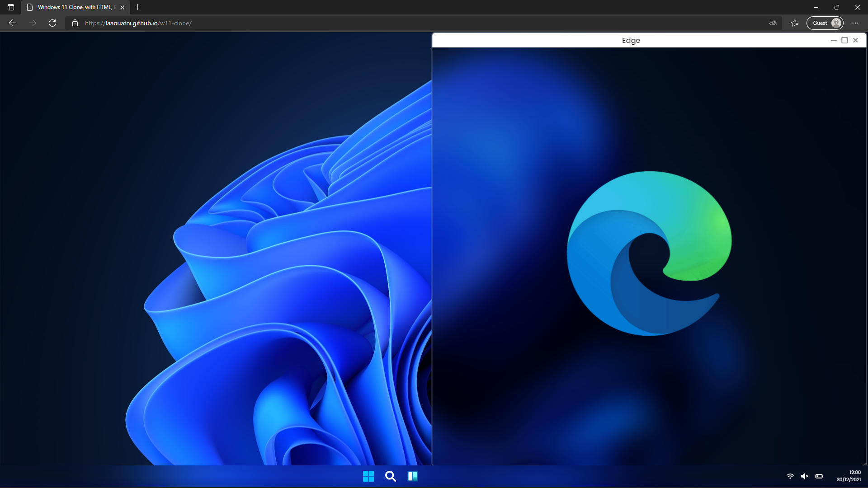This screenshot has width=868, height=488.
Task: Open the translate page icon in address bar
Action: 773,23
